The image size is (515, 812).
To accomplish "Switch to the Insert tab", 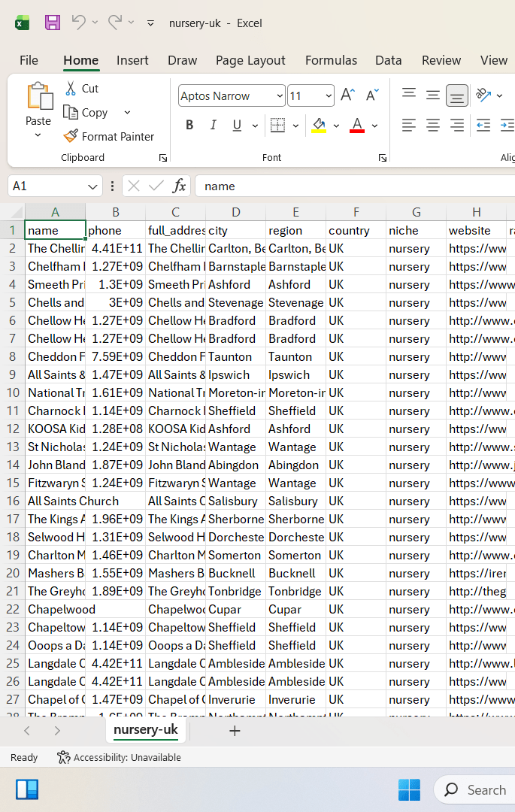I will click(132, 60).
